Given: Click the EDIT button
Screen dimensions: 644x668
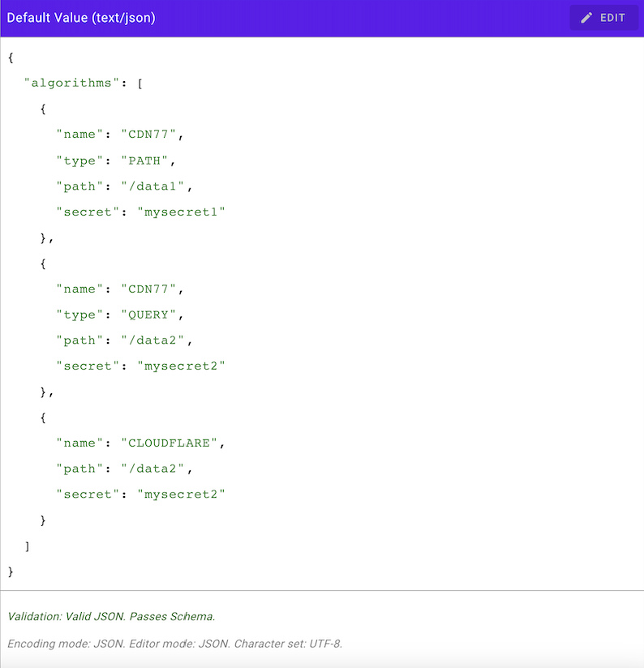Looking at the screenshot, I should click(x=603, y=18).
